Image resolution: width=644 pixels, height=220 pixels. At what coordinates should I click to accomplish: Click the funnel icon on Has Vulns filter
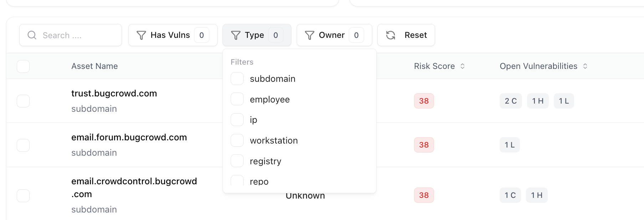click(142, 35)
